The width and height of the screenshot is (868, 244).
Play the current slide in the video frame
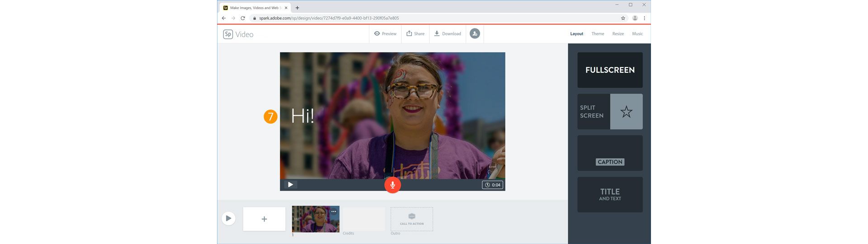290,185
